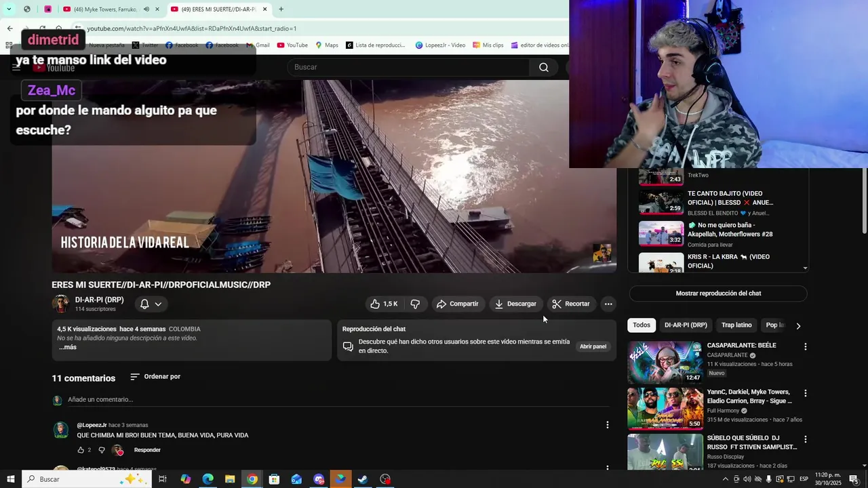
Task: Open the DI-AR-PI (DRP) channel avatar
Action: point(61,304)
